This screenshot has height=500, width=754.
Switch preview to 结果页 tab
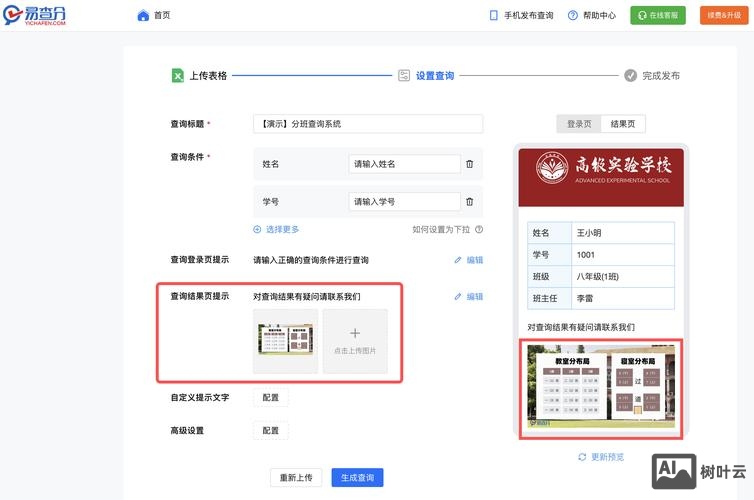point(623,124)
